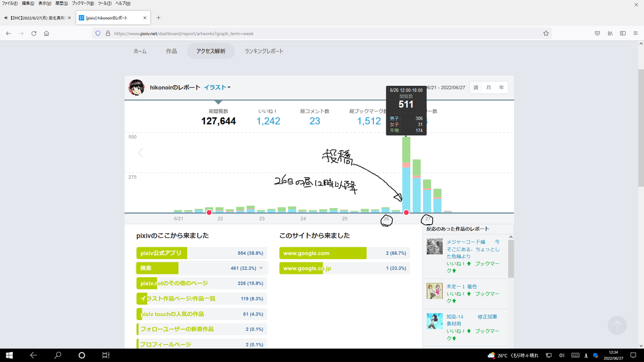Go to previous graph period arrow
644x362 pixels.
click(x=141, y=153)
